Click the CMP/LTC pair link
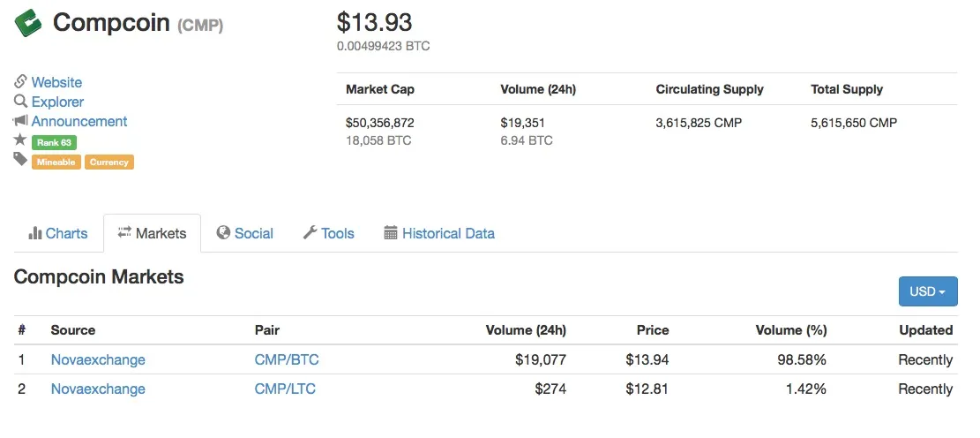980x438 pixels. coord(285,389)
